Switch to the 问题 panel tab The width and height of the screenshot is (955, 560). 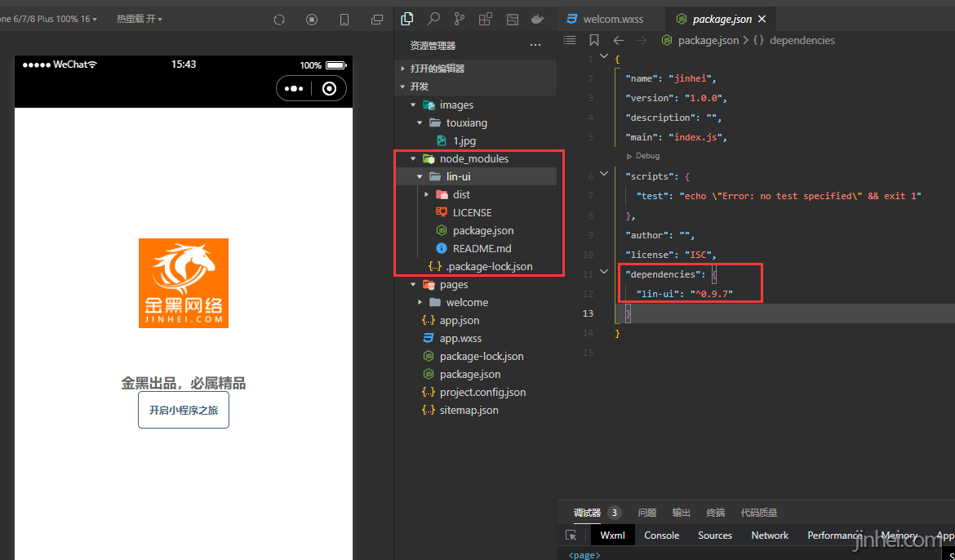pyautogui.click(x=646, y=513)
